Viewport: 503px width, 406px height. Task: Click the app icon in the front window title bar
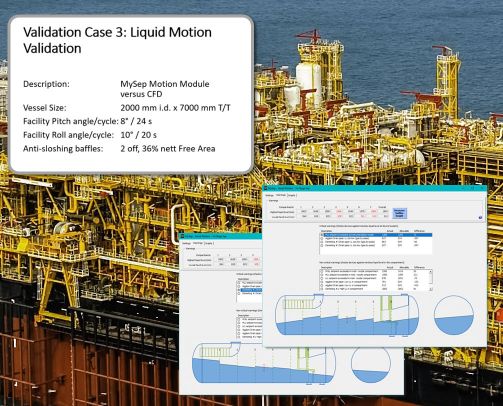(x=266, y=188)
